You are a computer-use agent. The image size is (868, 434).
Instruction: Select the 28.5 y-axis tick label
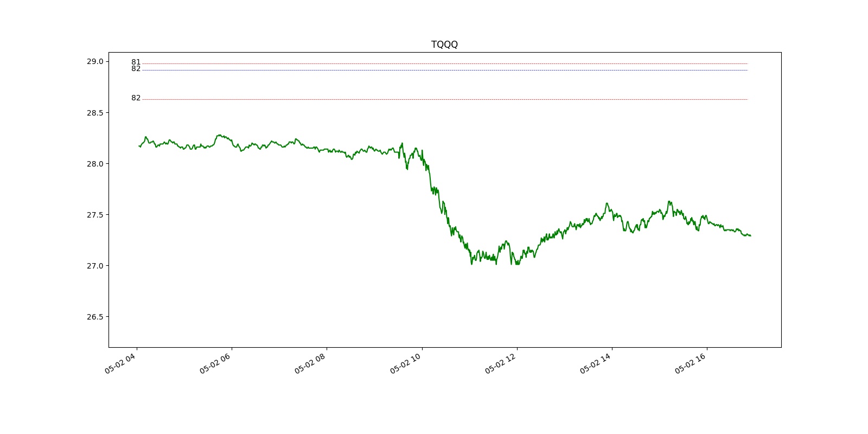94,112
